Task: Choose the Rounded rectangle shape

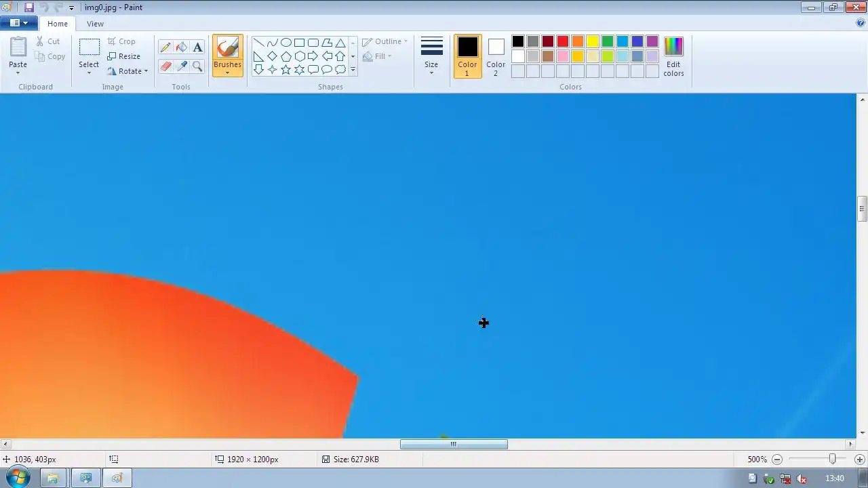Action: 313,43
